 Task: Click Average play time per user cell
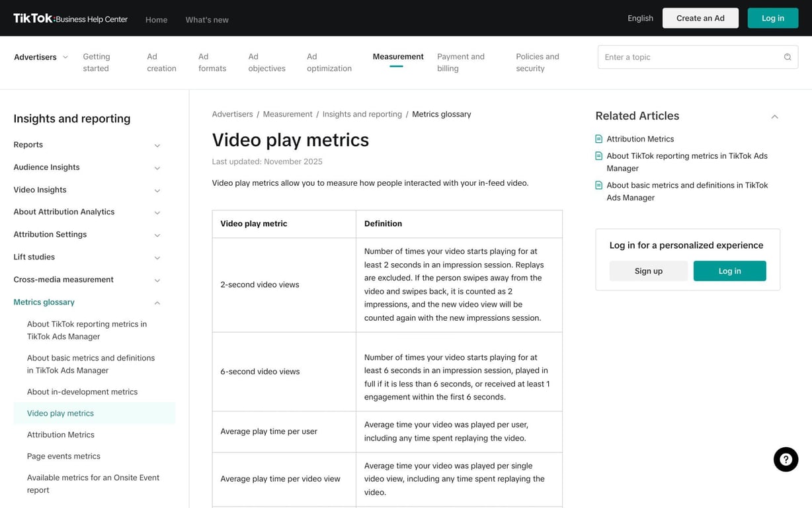coord(284,431)
